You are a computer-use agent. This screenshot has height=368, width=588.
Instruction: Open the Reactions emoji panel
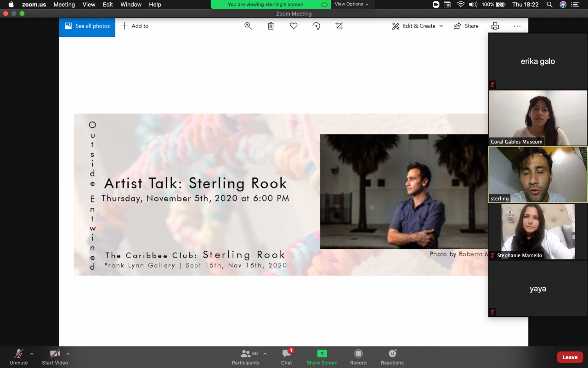pyautogui.click(x=392, y=356)
